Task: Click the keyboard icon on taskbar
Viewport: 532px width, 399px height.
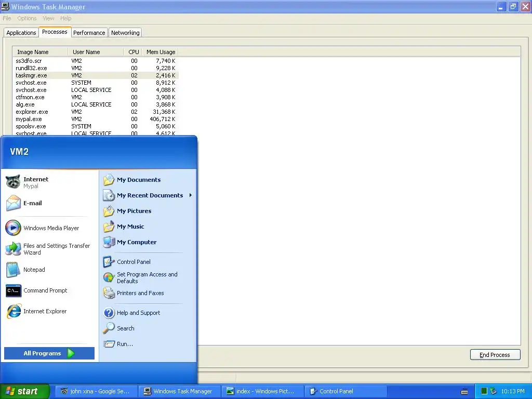Action: coord(465,392)
